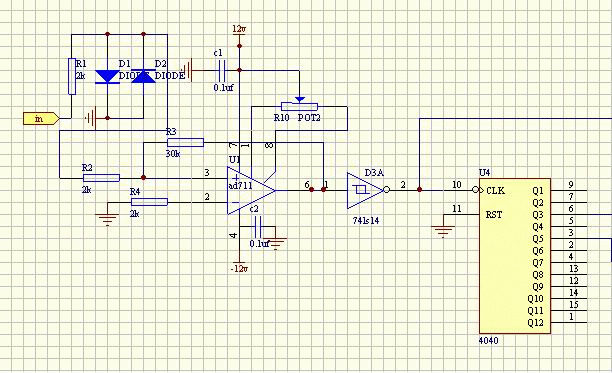This screenshot has width=612, height=373.
Task: Click the 12v power port symbol
Action: [239, 32]
